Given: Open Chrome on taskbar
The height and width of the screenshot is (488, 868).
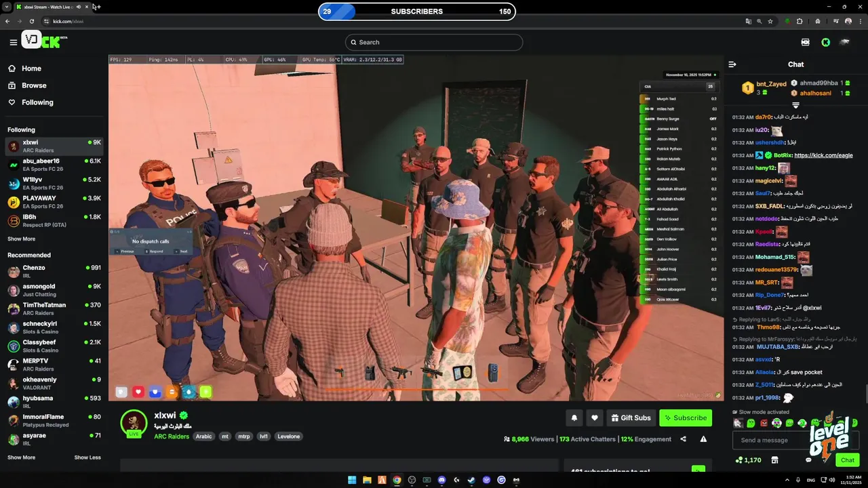Looking at the screenshot, I should pyautogui.click(x=397, y=480).
